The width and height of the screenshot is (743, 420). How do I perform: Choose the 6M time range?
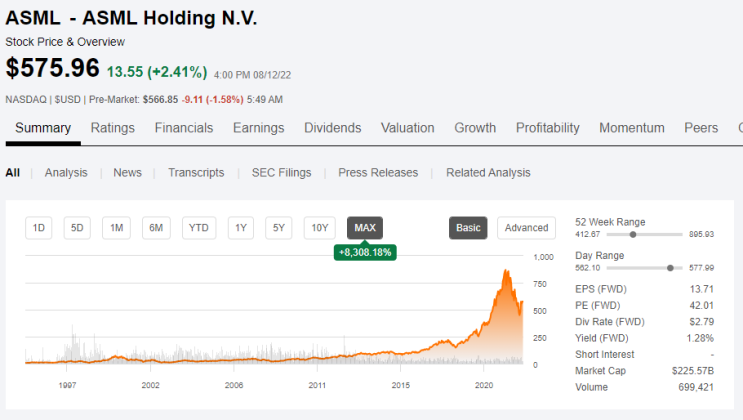156,228
